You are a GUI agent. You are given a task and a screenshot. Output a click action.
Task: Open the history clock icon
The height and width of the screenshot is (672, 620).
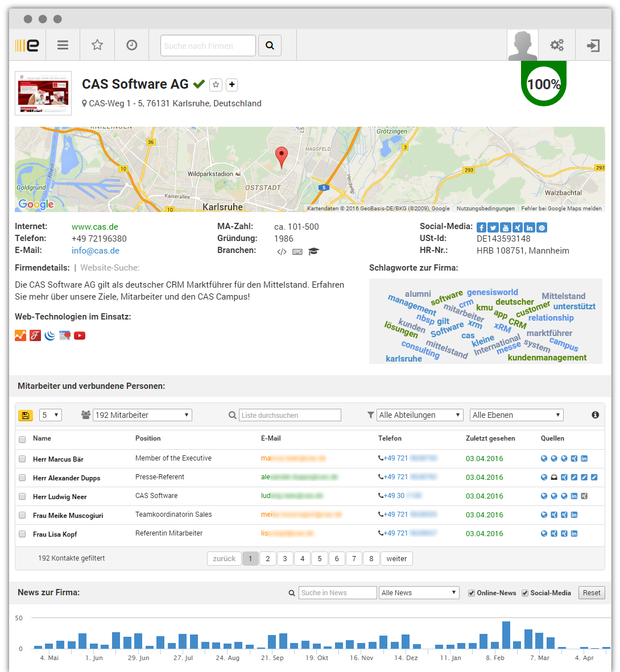pyautogui.click(x=131, y=45)
